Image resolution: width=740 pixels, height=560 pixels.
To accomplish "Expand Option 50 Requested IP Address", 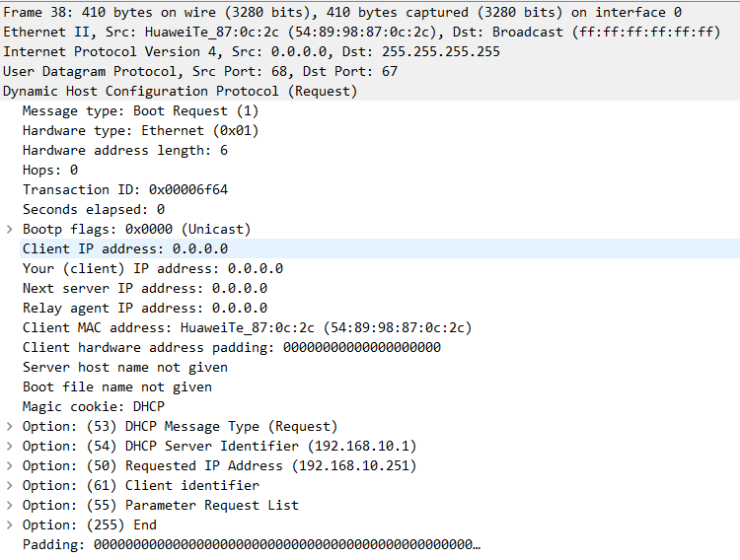I will click(x=10, y=465).
